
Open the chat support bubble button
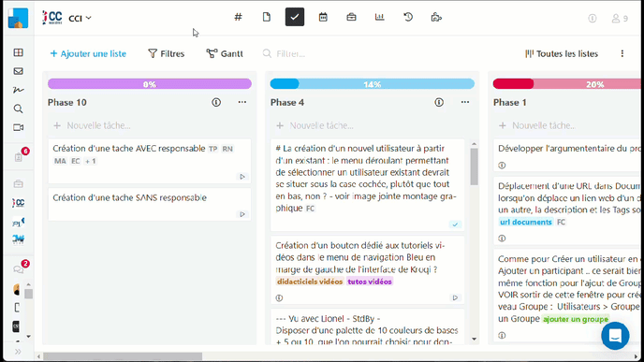(615, 336)
